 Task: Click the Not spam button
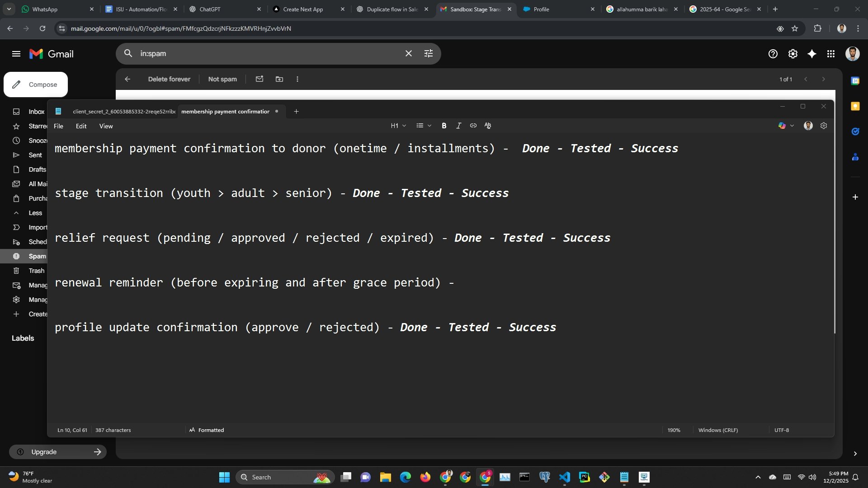click(222, 79)
